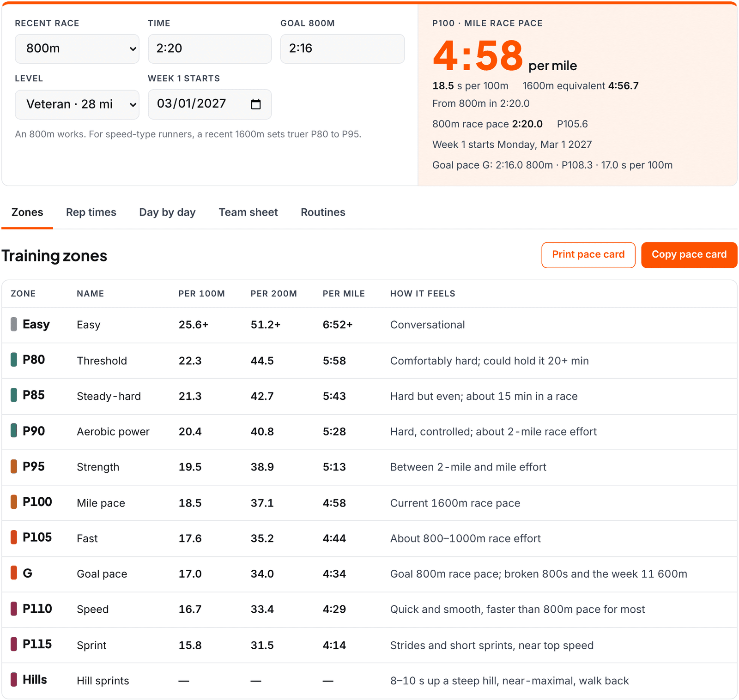Click the "Aerobic power" zone name

click(x=113, y=432)
